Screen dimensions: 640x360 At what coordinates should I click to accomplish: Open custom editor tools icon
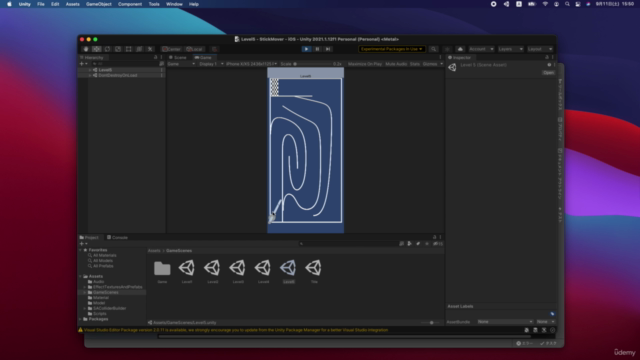pos(150,49)
